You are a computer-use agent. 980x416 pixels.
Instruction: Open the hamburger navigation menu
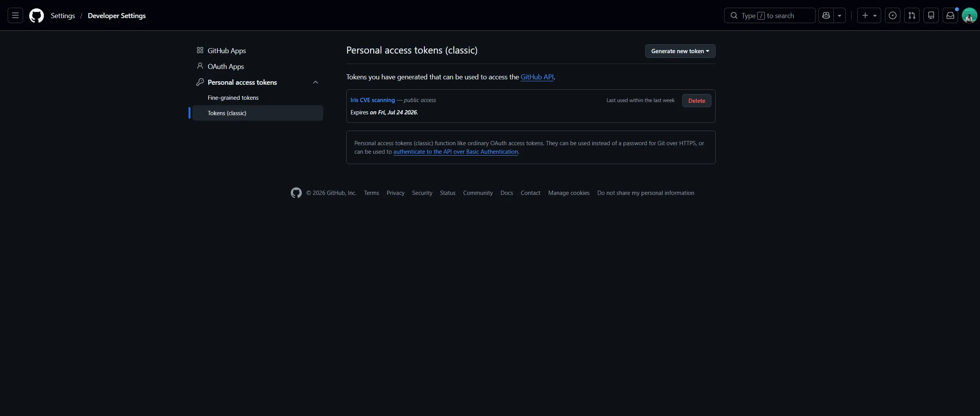coord(15,15)
